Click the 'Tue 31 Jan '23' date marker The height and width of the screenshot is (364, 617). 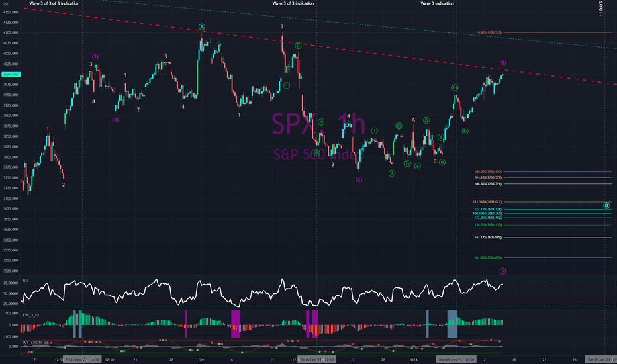(601, 359)
